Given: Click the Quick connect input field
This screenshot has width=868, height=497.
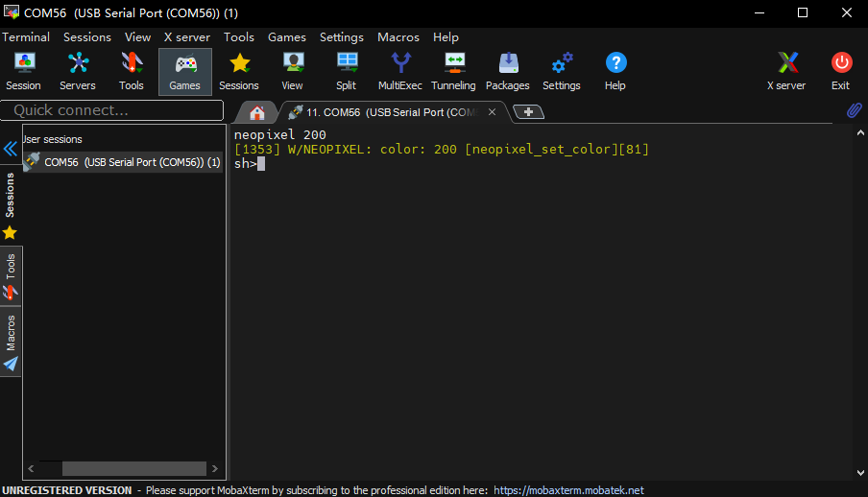Looking at the screenshot, I should click(x=111, y=110).
